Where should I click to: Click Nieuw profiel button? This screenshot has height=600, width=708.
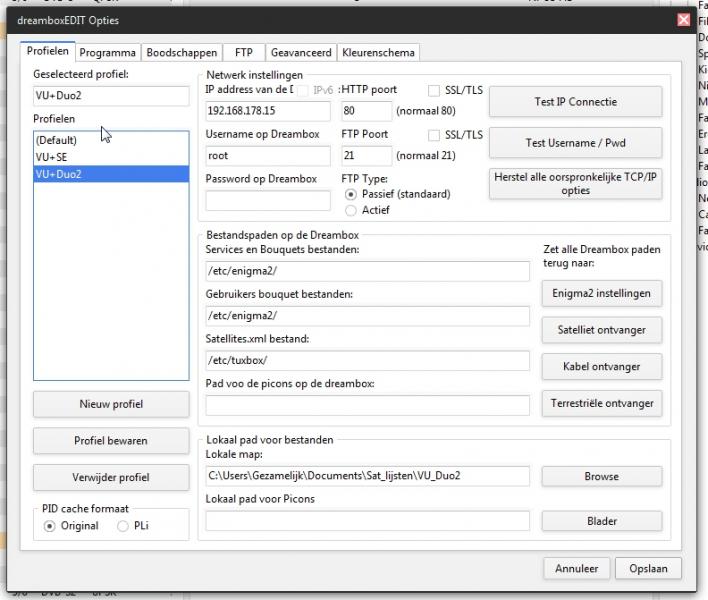[x=111, y=404]
